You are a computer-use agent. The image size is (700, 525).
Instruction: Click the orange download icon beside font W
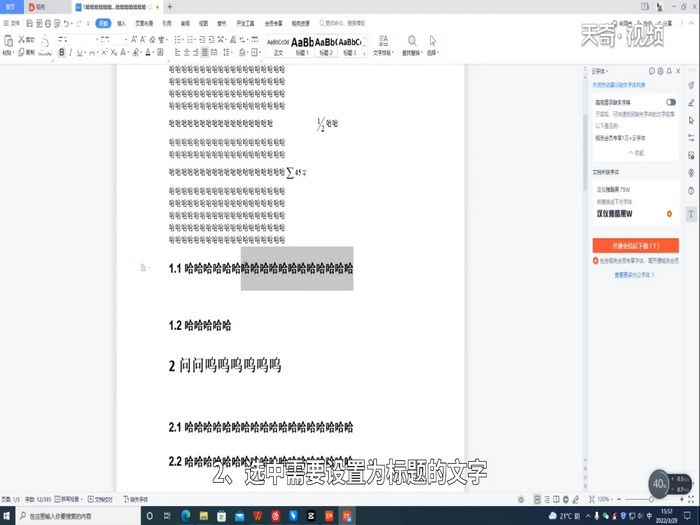669,214
